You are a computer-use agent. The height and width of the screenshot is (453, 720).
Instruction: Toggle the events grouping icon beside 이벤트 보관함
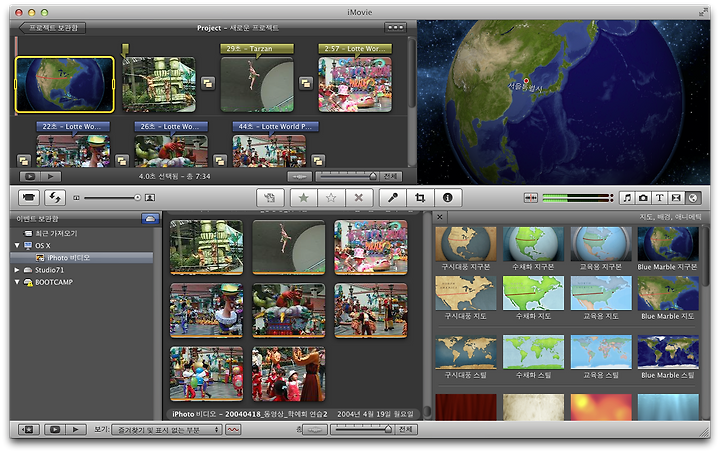(x=150, y=218)
